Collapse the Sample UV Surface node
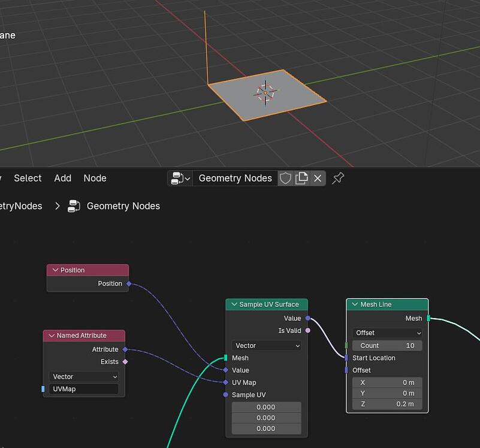Screen dimensions: 480x448 [234, 304]
